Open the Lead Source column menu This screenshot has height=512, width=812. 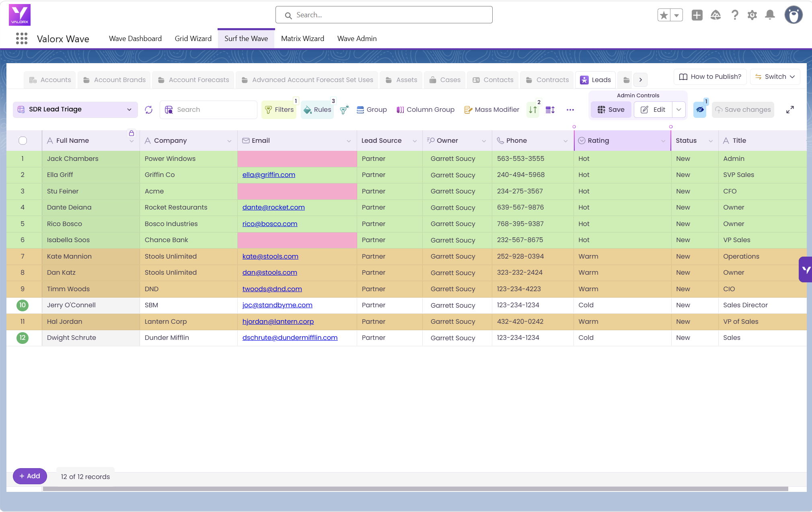click(x=415, y=141)
